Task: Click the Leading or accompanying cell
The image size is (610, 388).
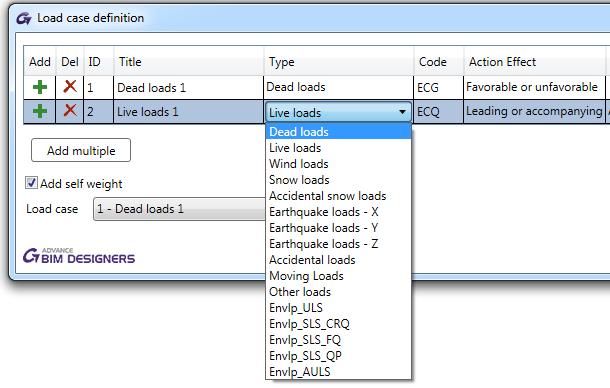Action: pos(534,112)
